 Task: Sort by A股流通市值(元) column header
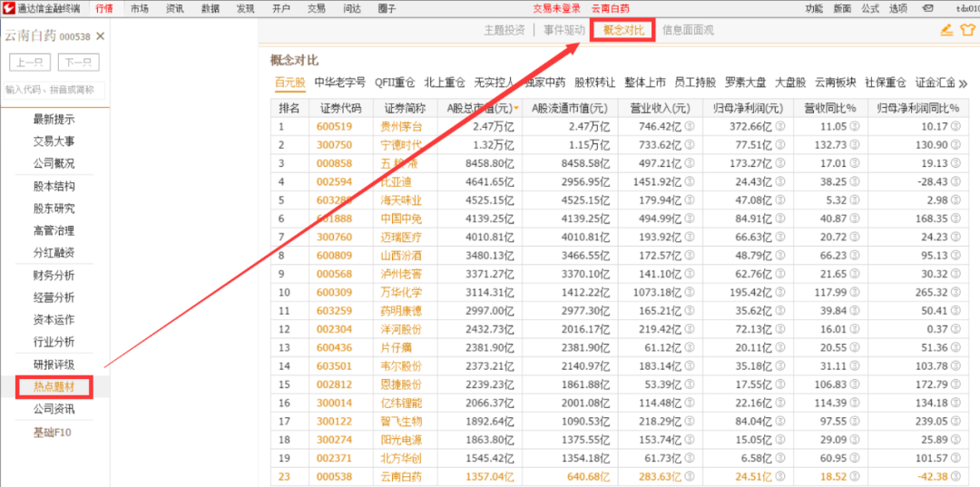[569, 108]
